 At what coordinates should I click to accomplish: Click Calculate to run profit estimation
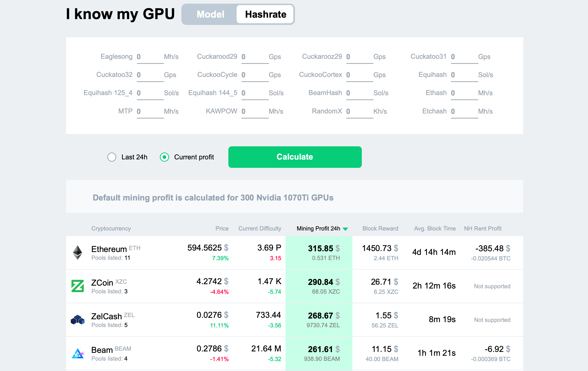coord(294,157)
